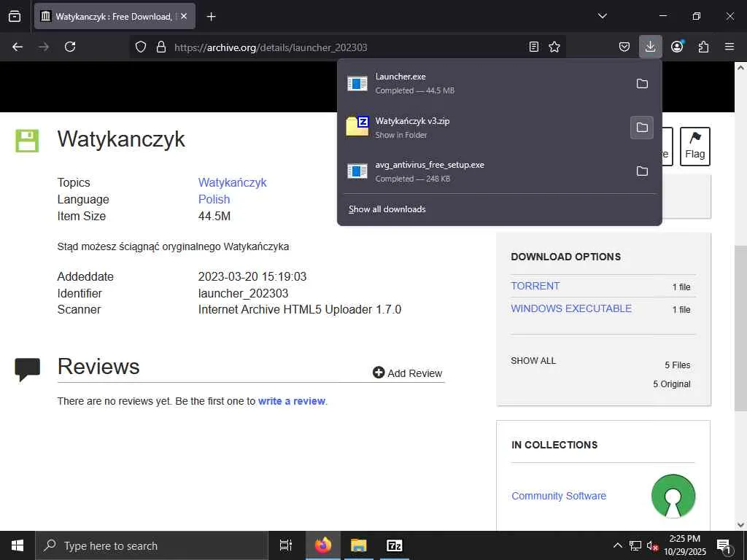Screen dimensions: 747x560
Task: Click SHOW ALL files link
Action: pos(533,360)
